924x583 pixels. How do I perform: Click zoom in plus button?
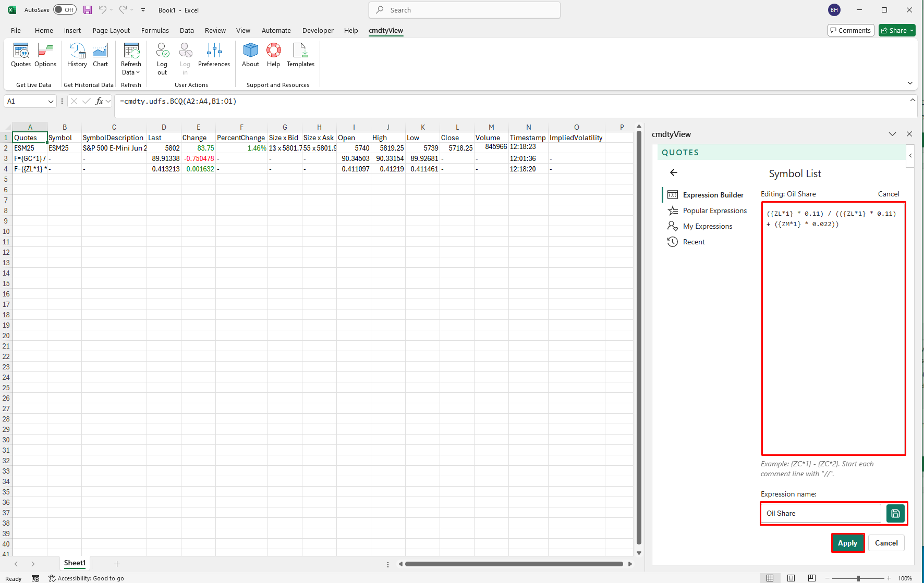click(x=889, y=578)
